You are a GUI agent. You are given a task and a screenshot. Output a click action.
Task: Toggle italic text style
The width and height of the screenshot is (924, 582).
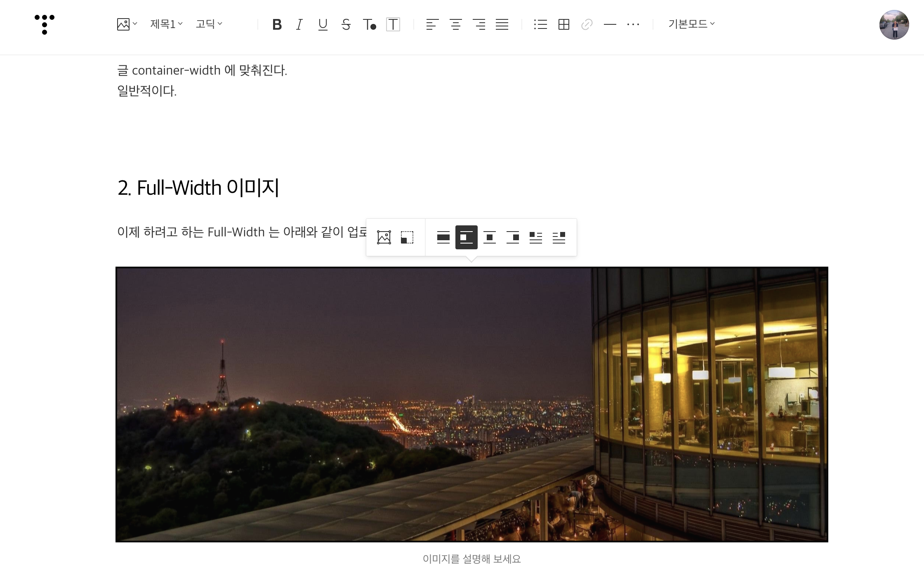click(x=299, y=25)
